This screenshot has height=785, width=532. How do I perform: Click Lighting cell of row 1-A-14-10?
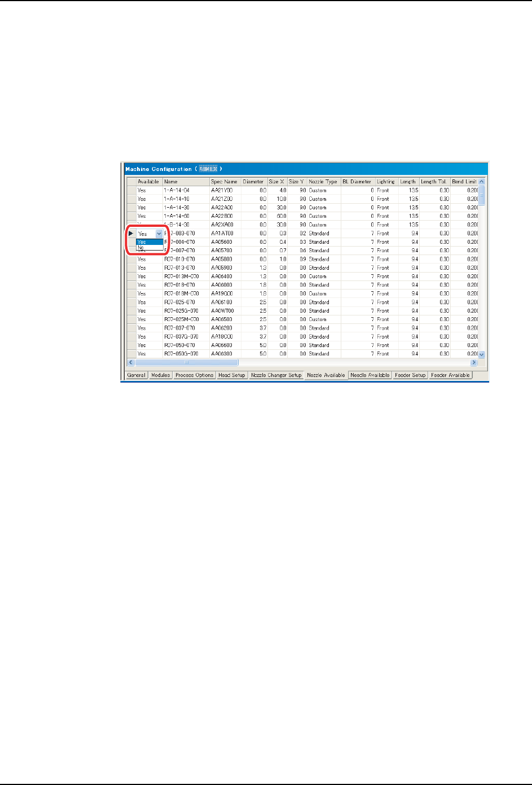[x=386, y=199]
